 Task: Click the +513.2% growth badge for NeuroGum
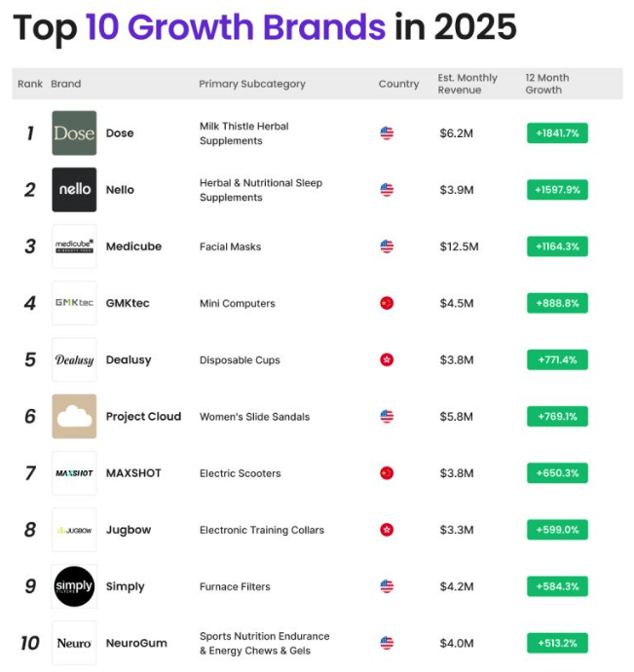pos(557,643)
